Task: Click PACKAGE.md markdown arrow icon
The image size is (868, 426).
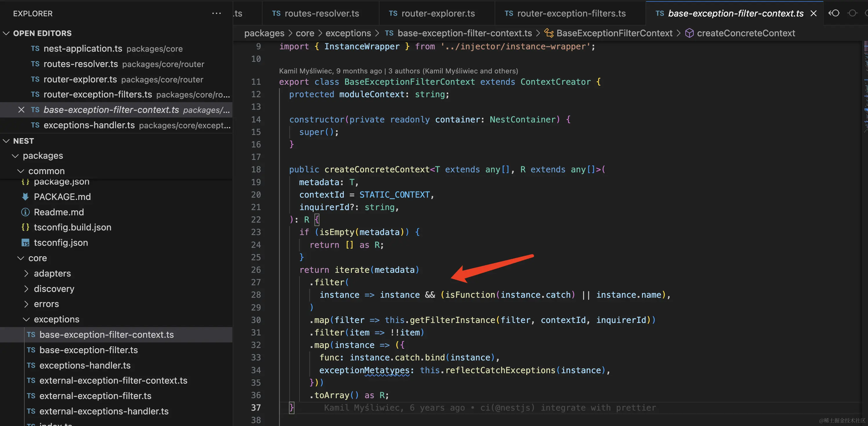Action: (25, 197)
